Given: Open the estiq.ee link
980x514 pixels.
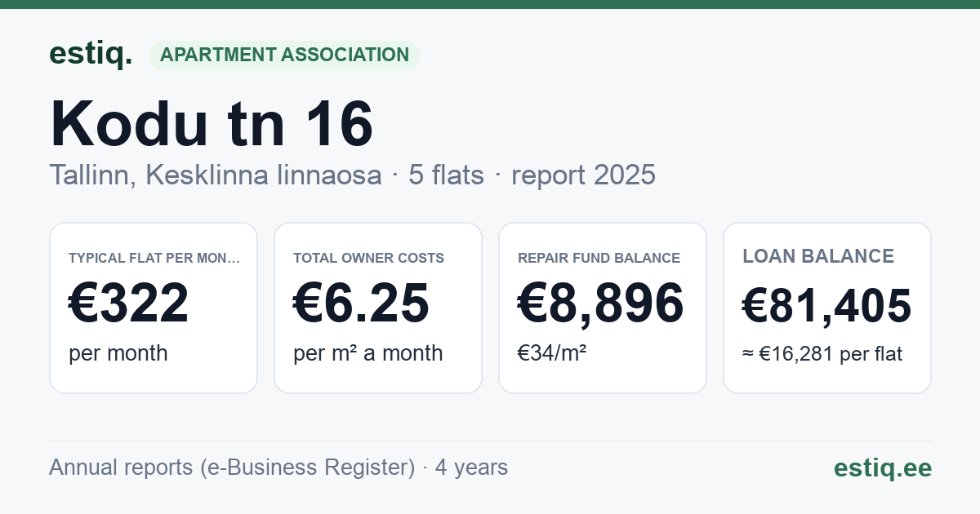Looking at the screenshot, I should click(x=882, y=467).
